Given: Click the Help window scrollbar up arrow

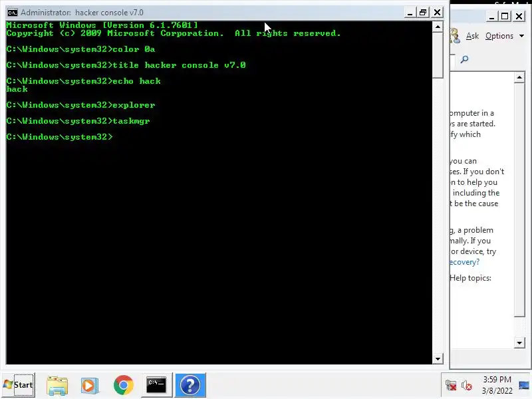Looking at the screenshot, I should tap(519, 78).
